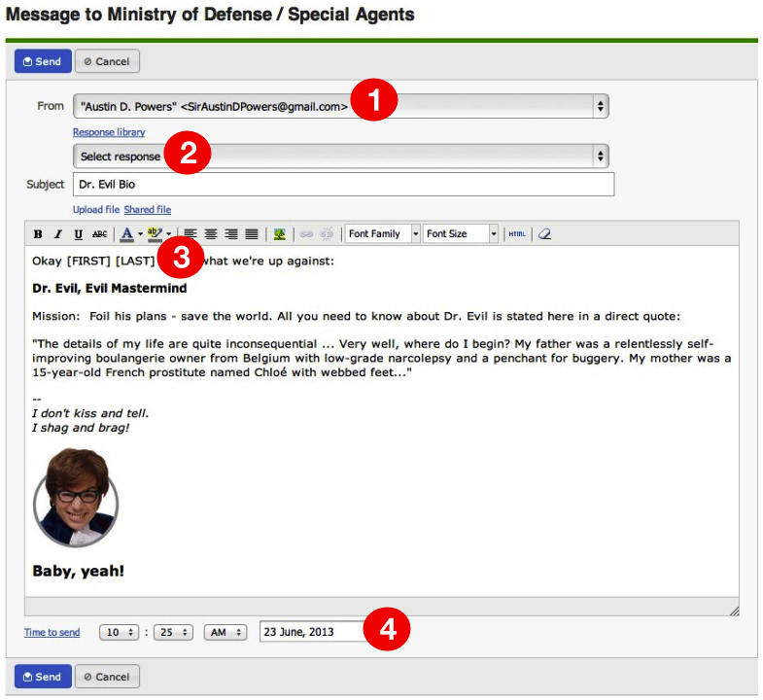This screenshot has width=763, height=700.
Task: Apply Strikethrough (ABC) formatting
Action: click(x=99, y=234)
